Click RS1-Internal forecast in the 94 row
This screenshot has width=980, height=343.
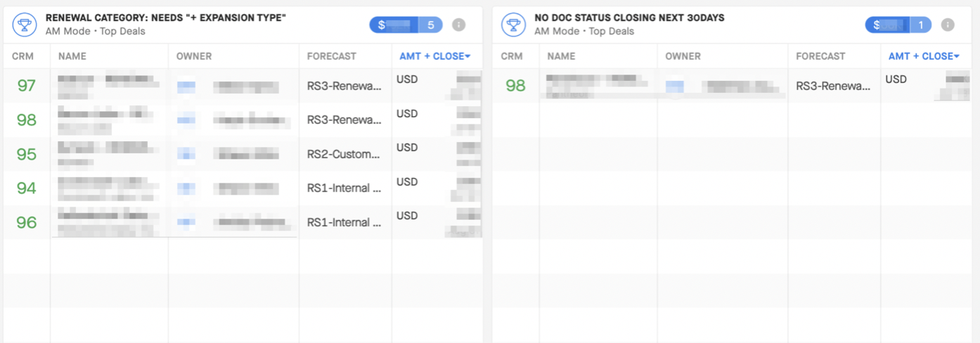click(344, 188)
